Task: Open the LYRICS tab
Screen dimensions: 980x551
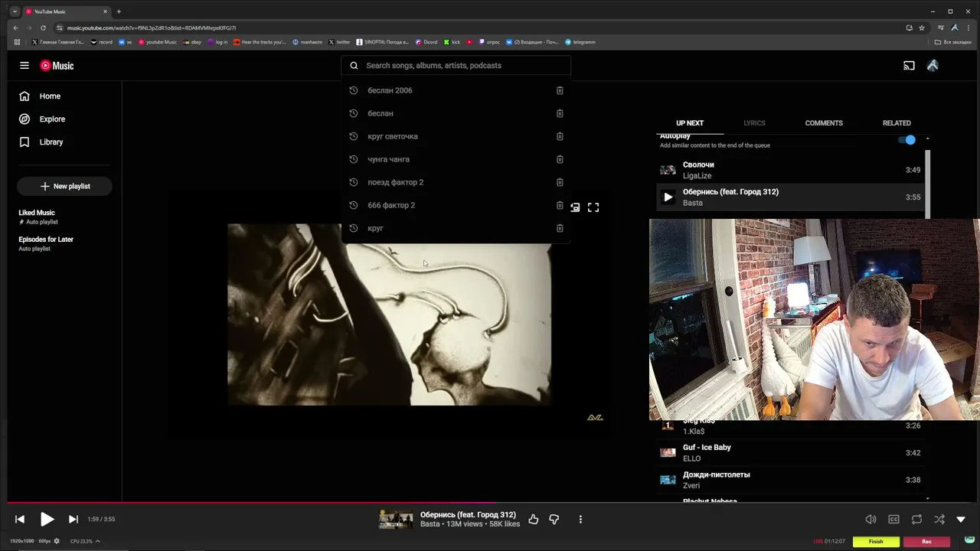Action: tap(754, 123)
